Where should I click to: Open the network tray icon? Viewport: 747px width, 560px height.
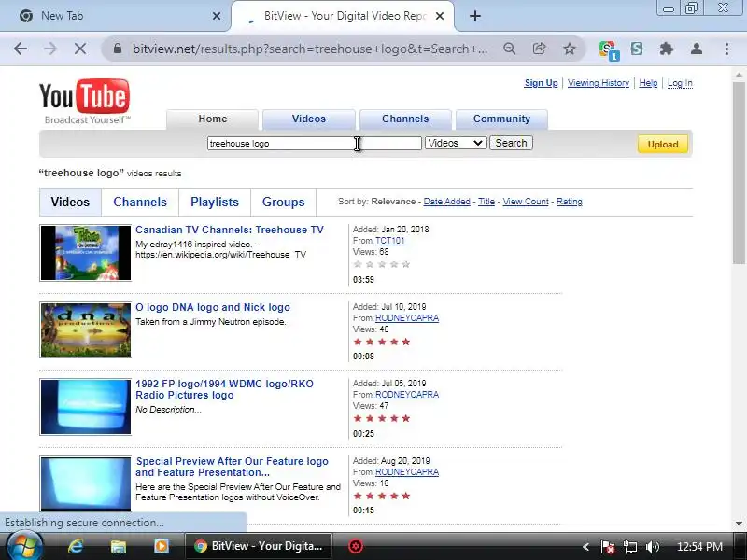(629, 547)
